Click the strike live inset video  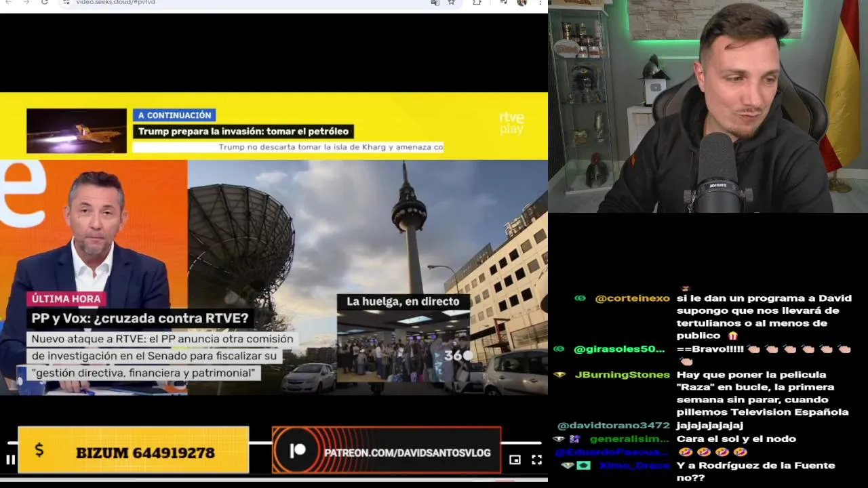click(403, 346)
